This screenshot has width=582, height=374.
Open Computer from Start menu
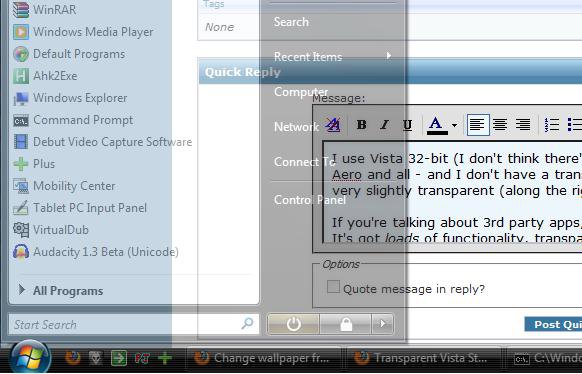pos(301,92)
